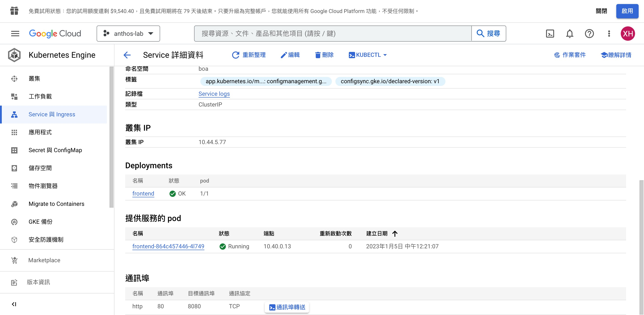This screenshot has height=315, width=644.
Task: Open the help question mark icon
Action: (x=589, y=34)
